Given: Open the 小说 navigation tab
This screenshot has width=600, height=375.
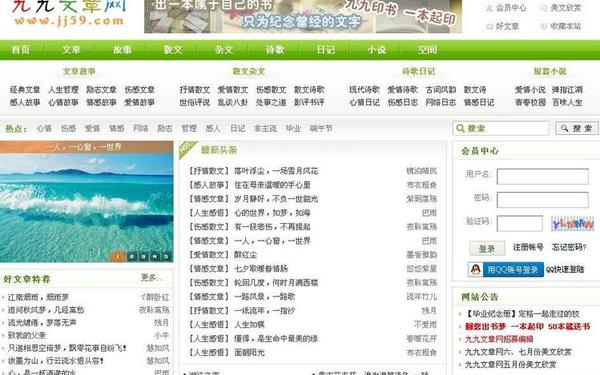Looking at the screenshot, I should pos(377,49).
